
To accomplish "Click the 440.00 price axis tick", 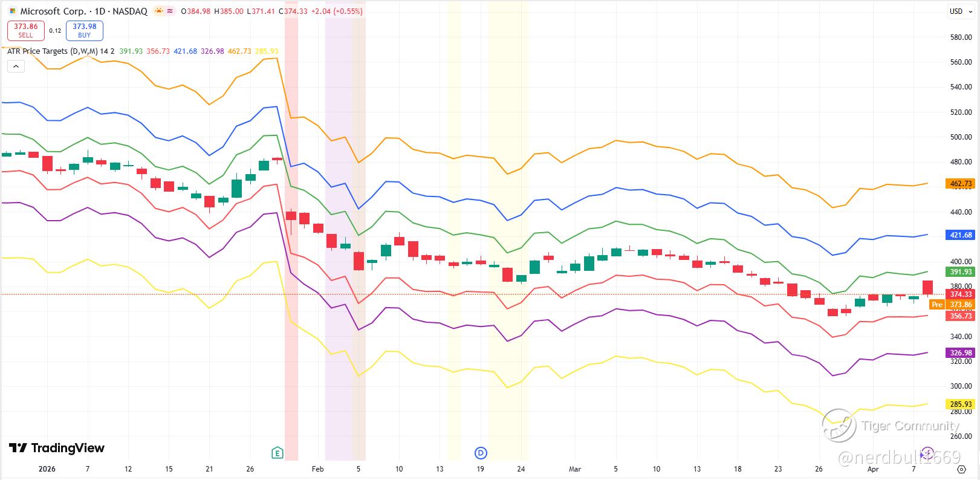I will tap(961, 212).
